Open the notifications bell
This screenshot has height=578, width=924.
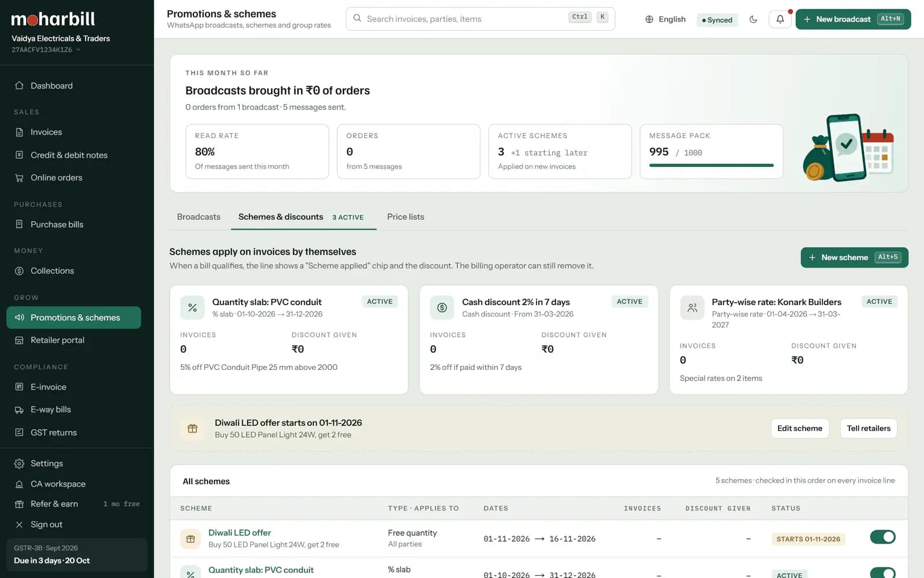[x=780, y=19]
